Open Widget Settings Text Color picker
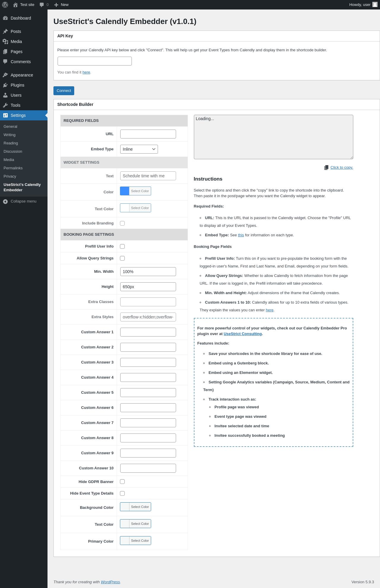 135,208
